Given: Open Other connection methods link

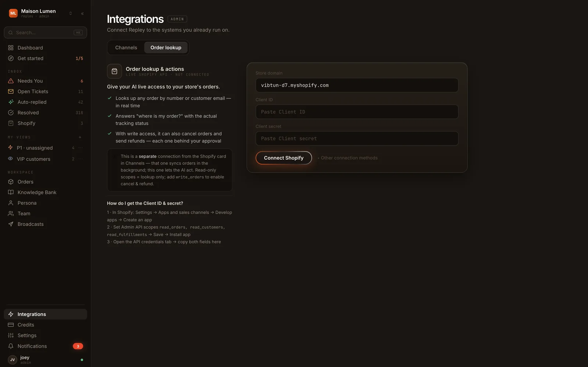Looking at the screenshot, I should click(x=349, y=158).
